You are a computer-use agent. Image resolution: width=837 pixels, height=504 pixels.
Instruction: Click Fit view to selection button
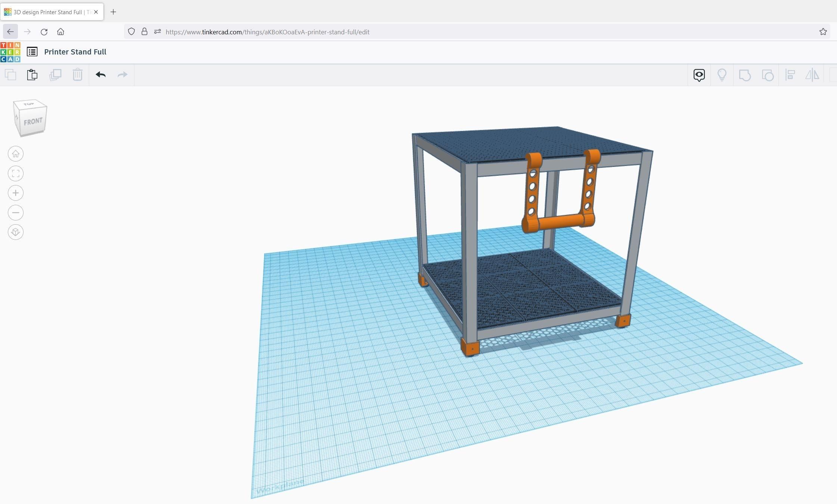point(16,173)
